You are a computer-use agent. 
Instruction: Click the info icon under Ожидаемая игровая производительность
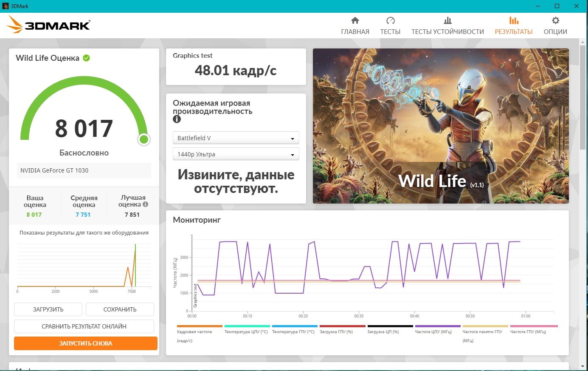177,119
